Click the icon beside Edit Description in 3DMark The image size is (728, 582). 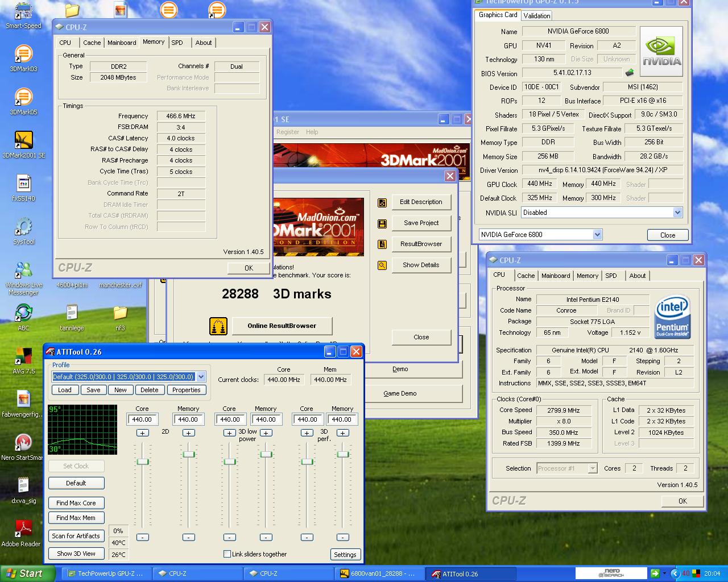[x=382, y=202]
